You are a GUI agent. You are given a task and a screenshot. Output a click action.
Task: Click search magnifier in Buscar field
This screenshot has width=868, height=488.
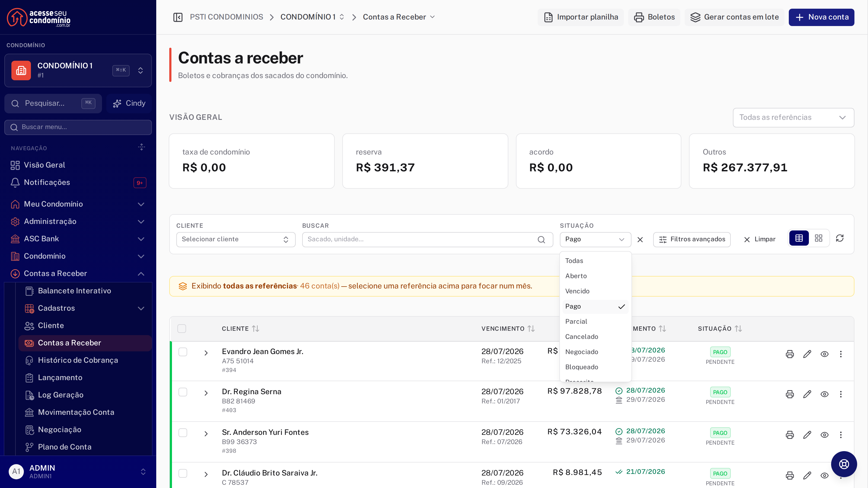[x=541, y=239]
